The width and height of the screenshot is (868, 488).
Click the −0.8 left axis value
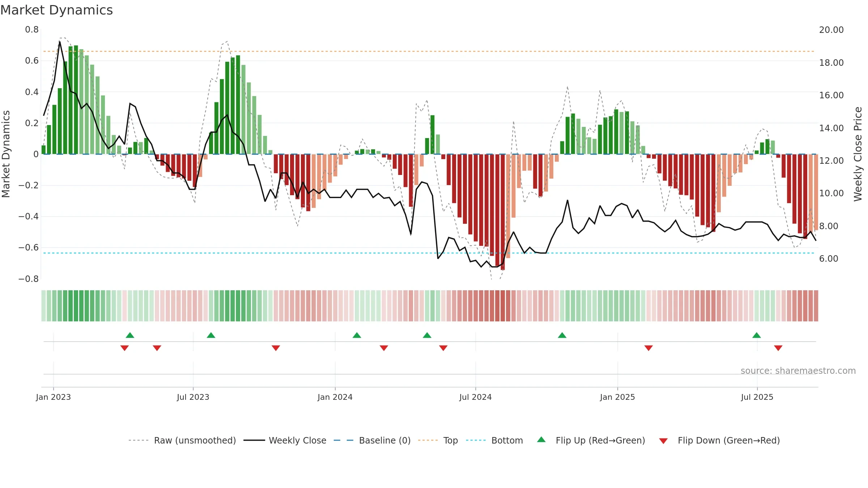point(29,279)
